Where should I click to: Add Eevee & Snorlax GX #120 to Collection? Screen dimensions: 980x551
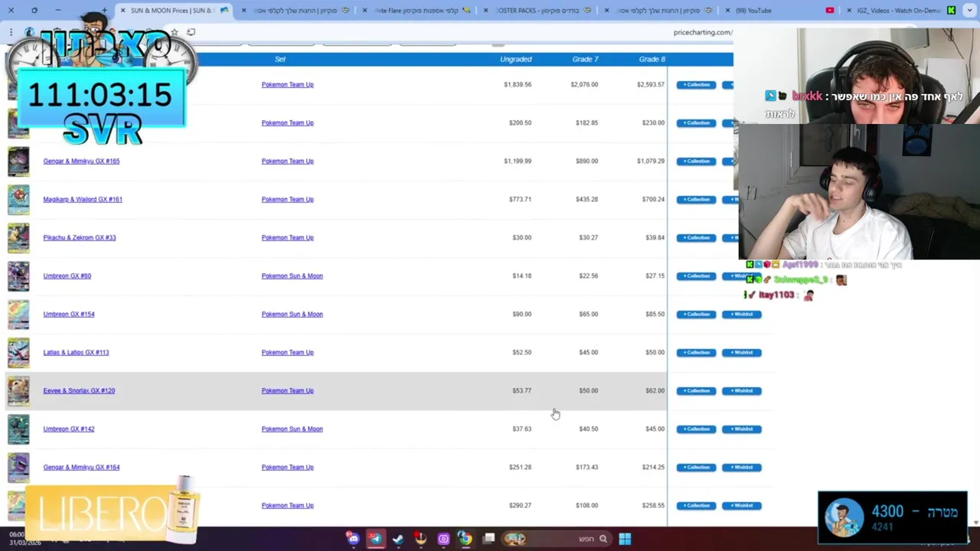click(x=696, y=390)
